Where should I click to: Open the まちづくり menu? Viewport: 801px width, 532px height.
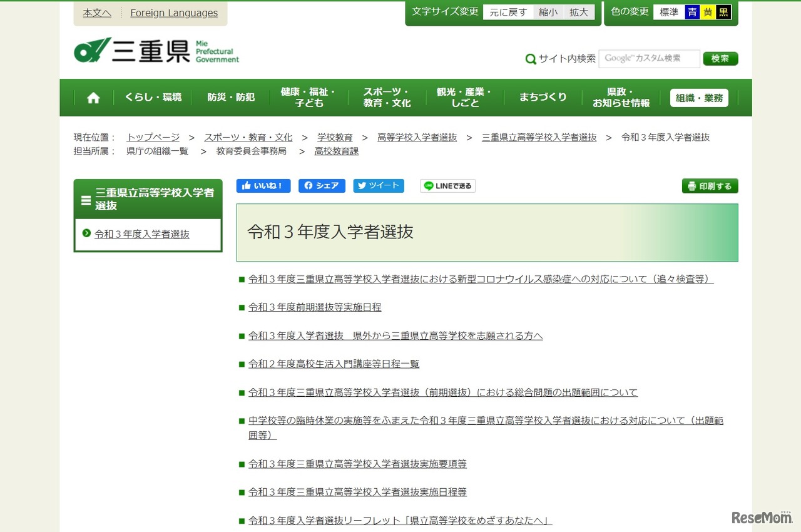[x=543, y=98]
